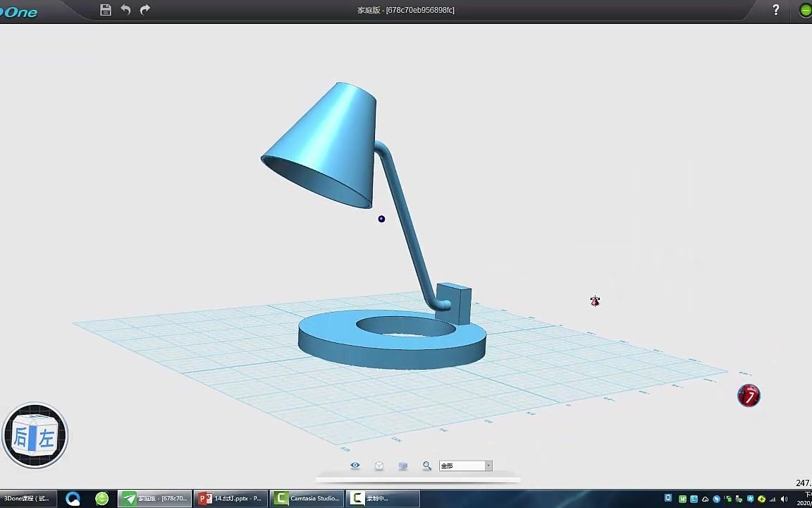This screenshot has width=812, height=508.
Task: Click the shaded solid box display icon
Action: [x=403, y=466]
